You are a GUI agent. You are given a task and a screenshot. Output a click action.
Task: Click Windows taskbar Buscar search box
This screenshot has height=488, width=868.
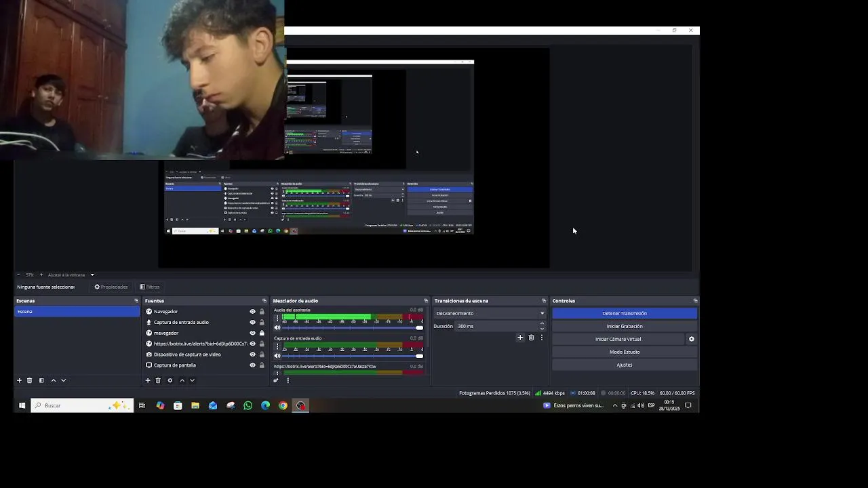(81, 405)
